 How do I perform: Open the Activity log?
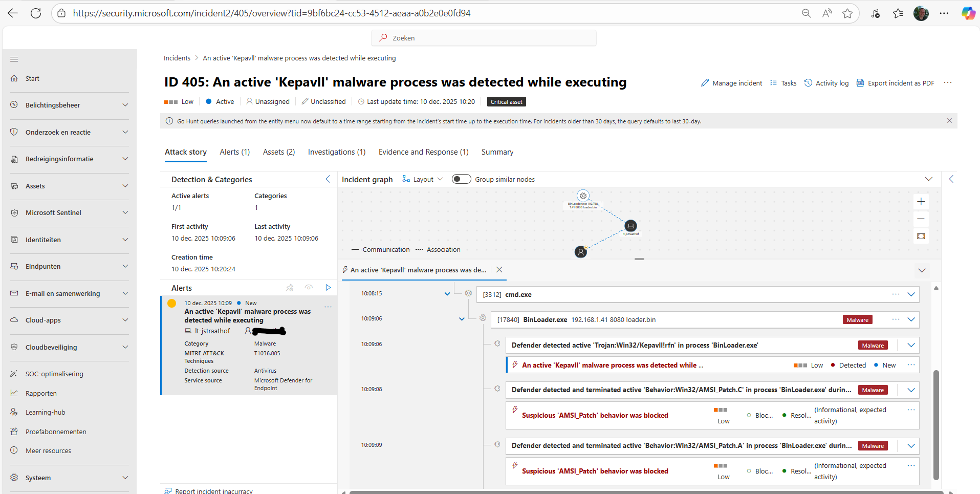(826, 83)
